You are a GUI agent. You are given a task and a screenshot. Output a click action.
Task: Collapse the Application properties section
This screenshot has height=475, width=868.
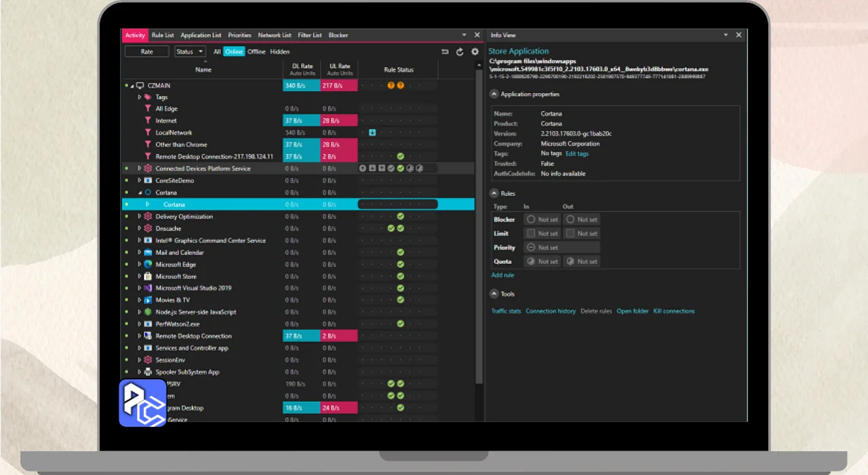pos(494,94)
